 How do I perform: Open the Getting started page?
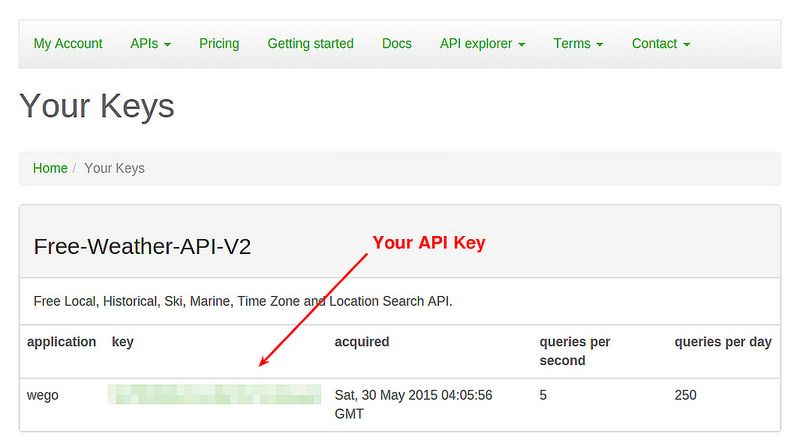click(x=310, y=44)
